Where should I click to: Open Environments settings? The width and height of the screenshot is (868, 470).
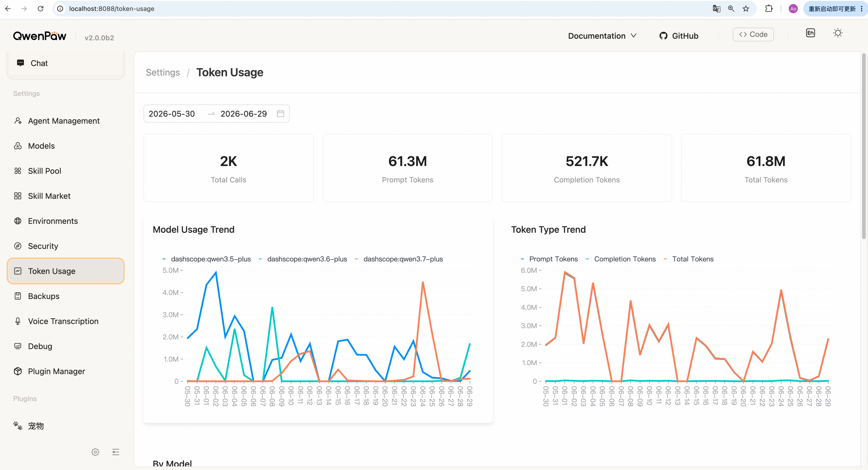(x=65, y=221)
